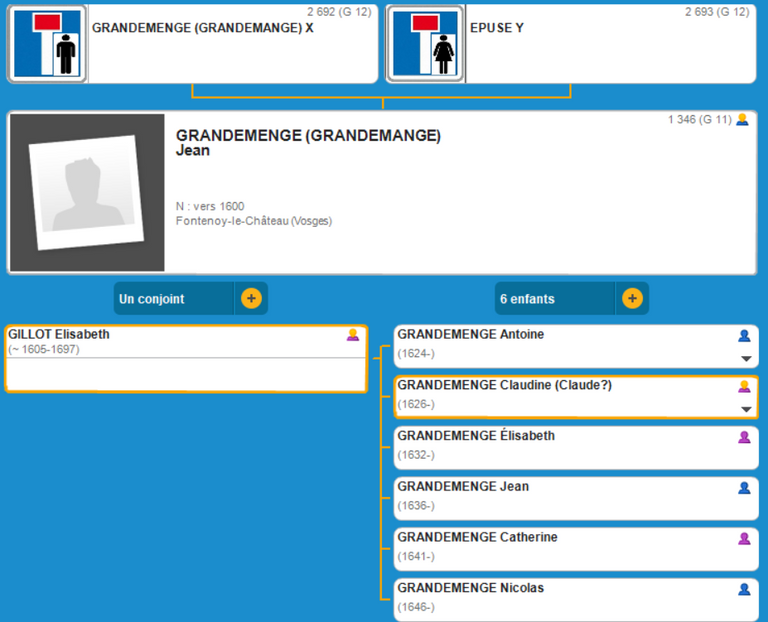Click the main GRANDEMENGE Jean name heading
Screen dimensions: 768x622
(308, 143)
